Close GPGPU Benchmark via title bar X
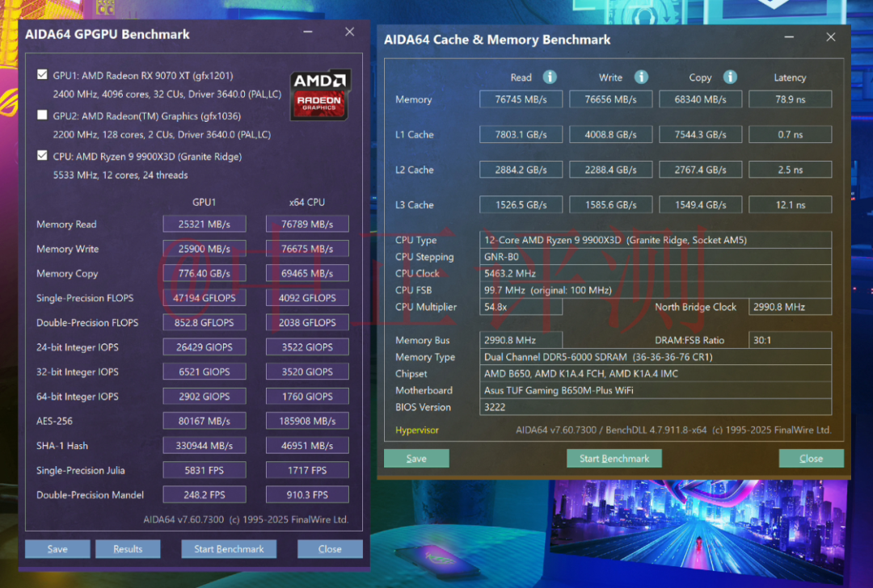Viewport: 873px width, 588px height. click(x=350, y=31)
